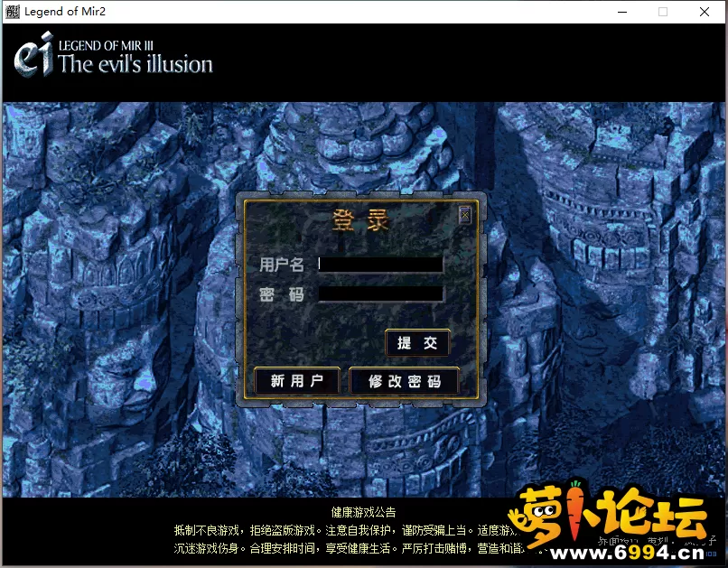Click the 'Legend of Mir2' title bar text

pyautogui.click(x=65, y=12)
